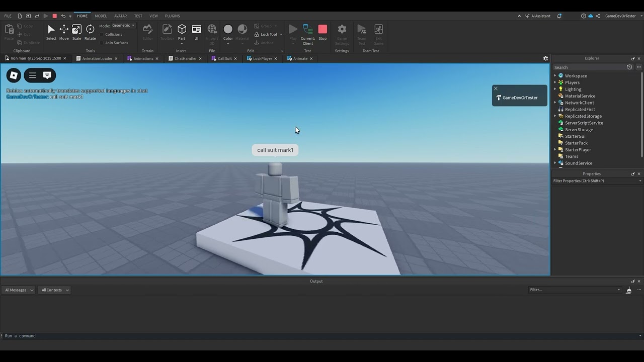Expand the Workspace tree item in Explorer
Screen dimensions: 644x362
555,75
